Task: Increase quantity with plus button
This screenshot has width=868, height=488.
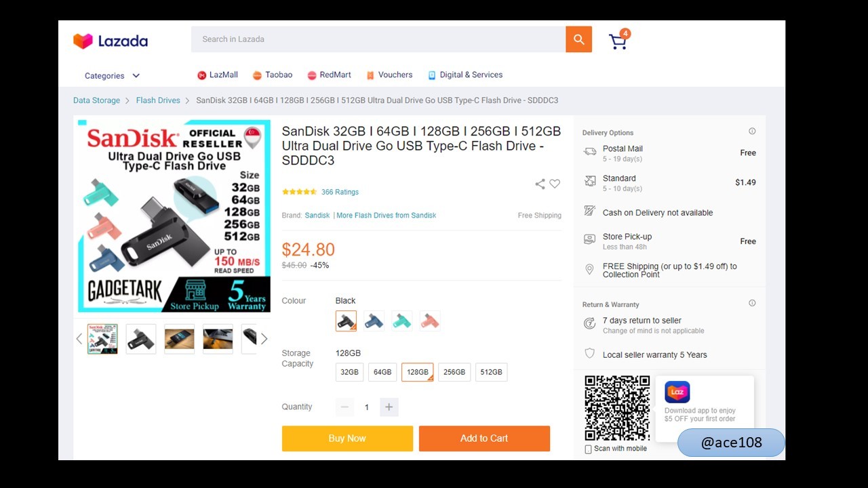Action: click(389, 407)
